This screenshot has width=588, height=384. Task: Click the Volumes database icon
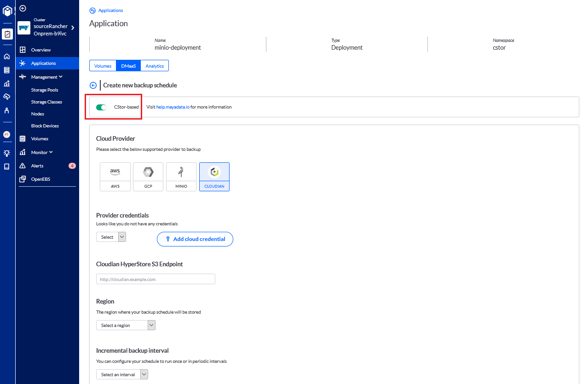tap(23, 138)
